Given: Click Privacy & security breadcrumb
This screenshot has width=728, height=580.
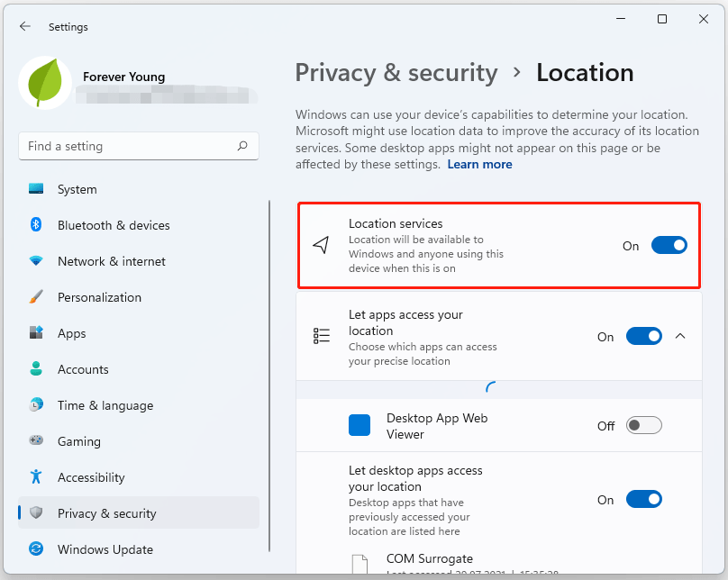Looking at the screenshot, I should tap(396, 73).
